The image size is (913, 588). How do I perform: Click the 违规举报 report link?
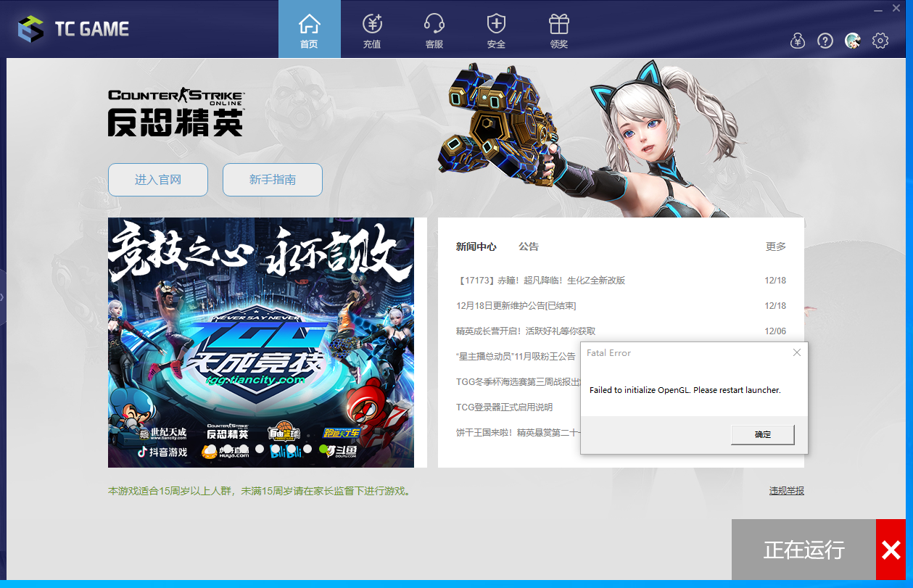787,491
